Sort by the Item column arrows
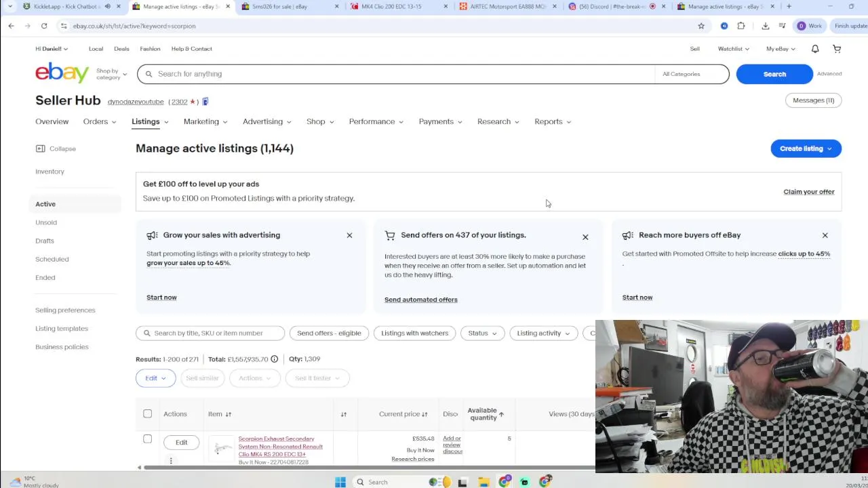868x488 pixels. tap(229, 414)
